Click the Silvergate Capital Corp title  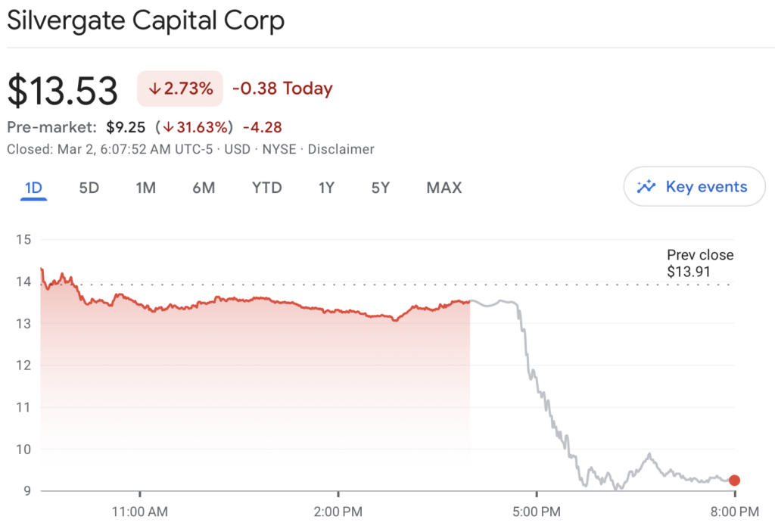point(146,20)
